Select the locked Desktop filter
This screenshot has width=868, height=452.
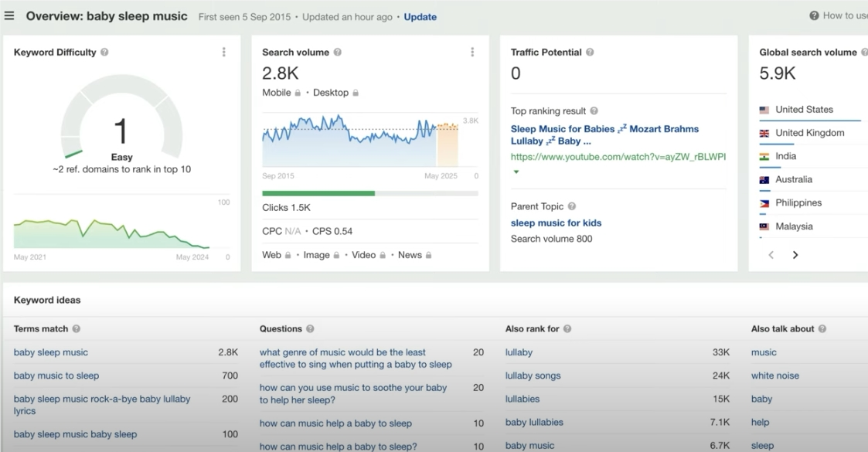(x=335, y=93)
